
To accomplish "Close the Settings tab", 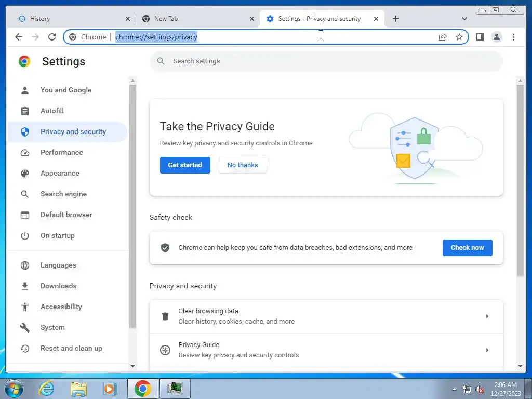I will coord(376,19).
